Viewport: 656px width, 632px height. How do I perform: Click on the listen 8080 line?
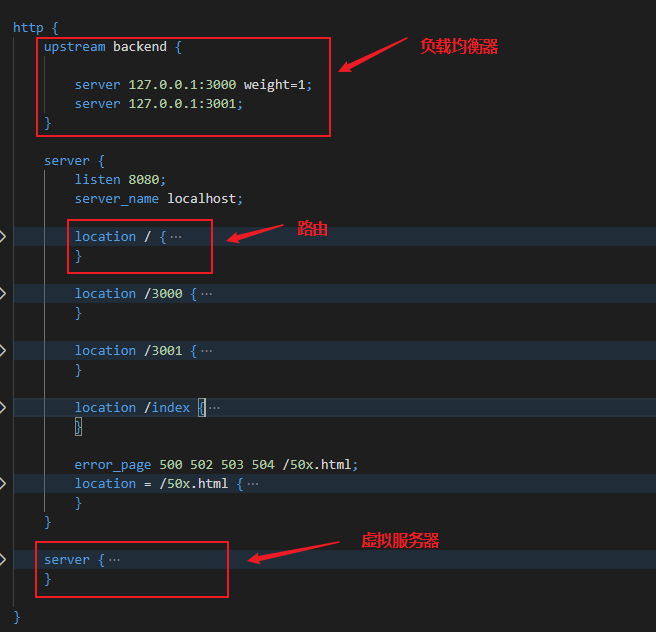[113, 180]
